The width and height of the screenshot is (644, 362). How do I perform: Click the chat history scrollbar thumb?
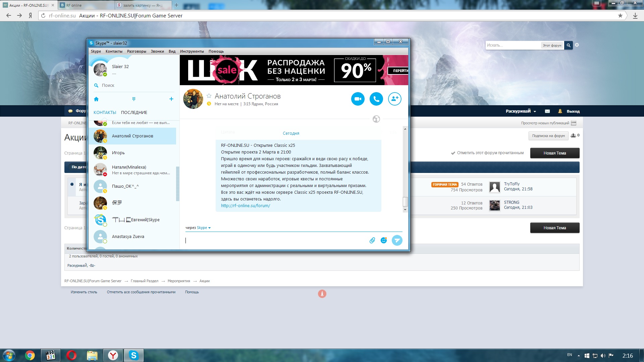click(405, 201)
